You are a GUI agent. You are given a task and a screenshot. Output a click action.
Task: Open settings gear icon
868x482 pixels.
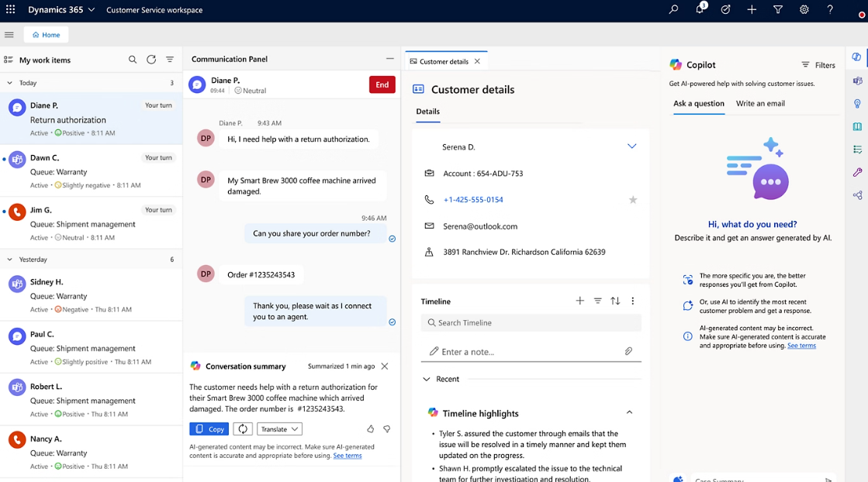click(x=804, y=9)
